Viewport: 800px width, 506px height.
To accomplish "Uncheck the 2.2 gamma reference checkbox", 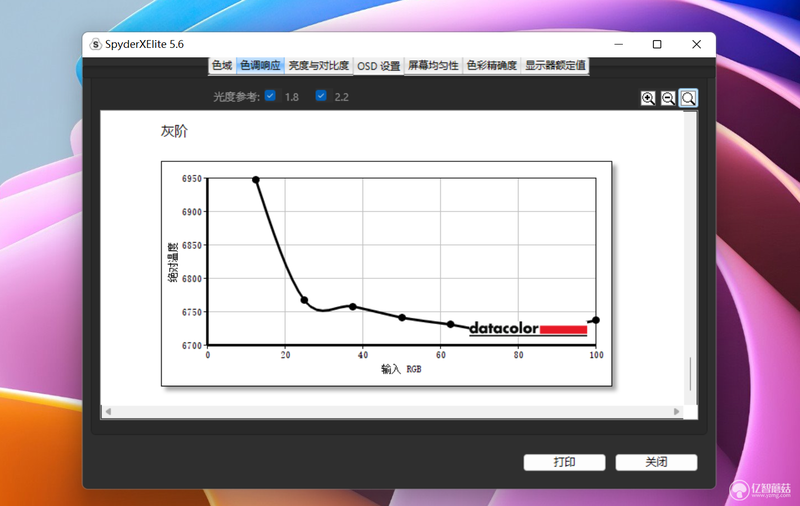I will (321, 95).
